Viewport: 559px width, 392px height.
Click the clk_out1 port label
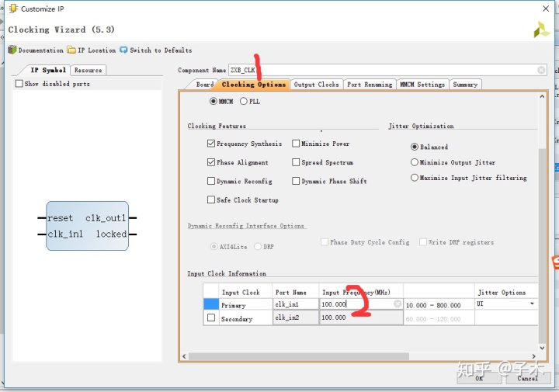coord(106,218)
